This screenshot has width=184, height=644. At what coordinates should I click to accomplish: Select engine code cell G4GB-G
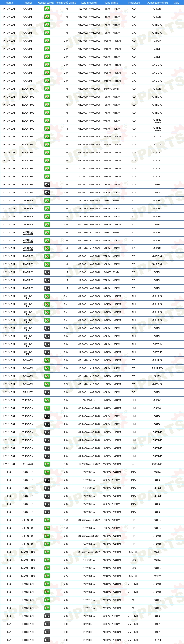pyautogui.click(x=157, y=264)
